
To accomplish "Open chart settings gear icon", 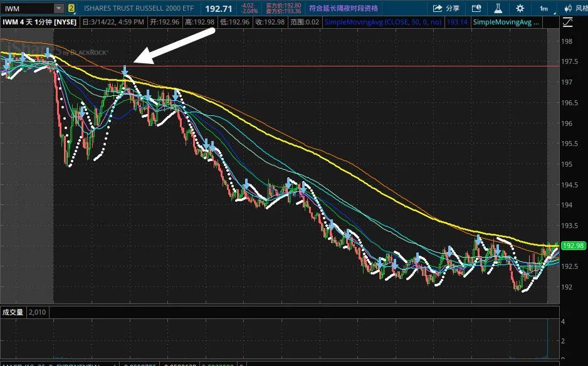I will click(520, 8).
